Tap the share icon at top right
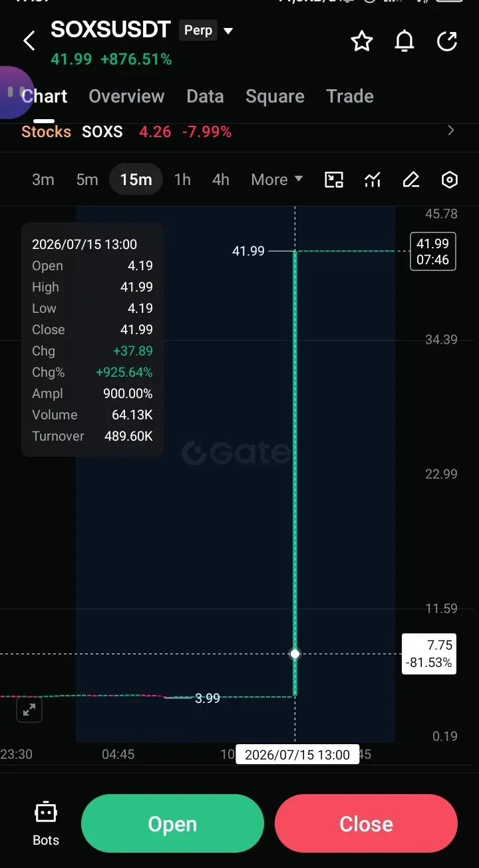The height and width of the screenshot is (868, 479). coord(447,41)
